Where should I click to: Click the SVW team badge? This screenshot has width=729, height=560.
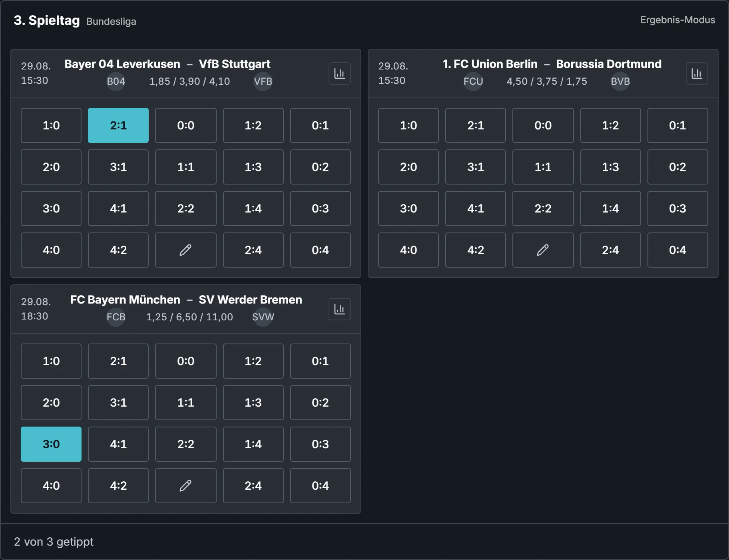click(x=263, y=317)
